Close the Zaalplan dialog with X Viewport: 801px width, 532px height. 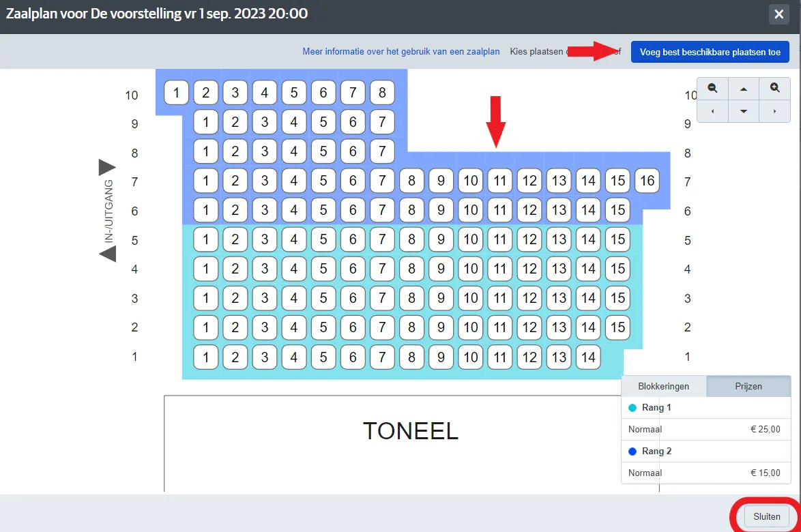(x=779, y=14)
